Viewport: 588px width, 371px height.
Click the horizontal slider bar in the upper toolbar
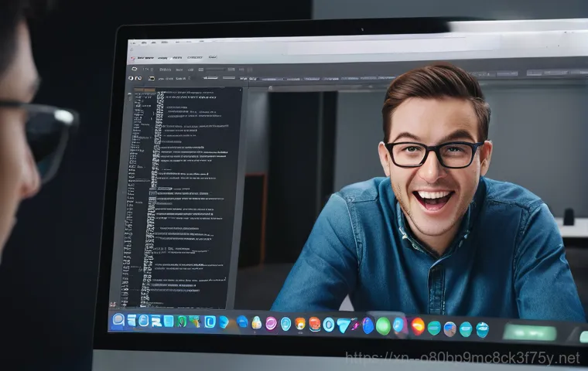[x=216, y=70]
